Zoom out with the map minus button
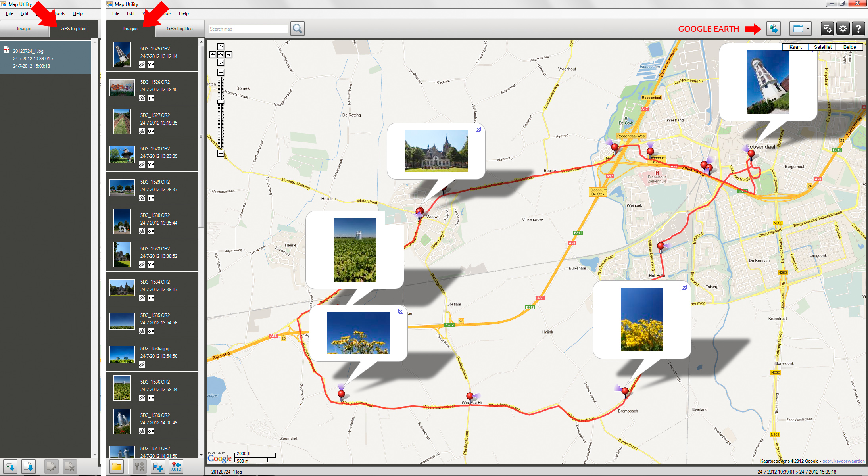The height and width of the screenshot is (476, 868). pos(221,154)
